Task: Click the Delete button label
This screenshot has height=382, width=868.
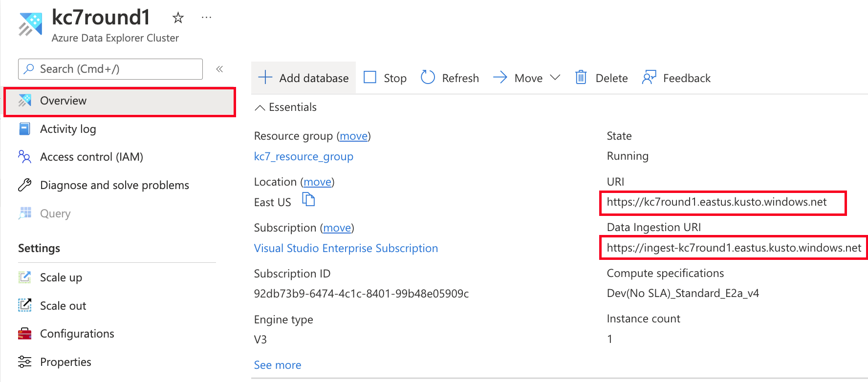Action: (611, 78)
